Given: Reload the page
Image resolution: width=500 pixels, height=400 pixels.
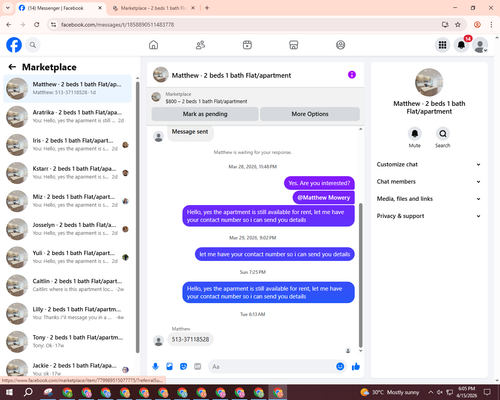Looking at the screenshot, I should pyautogui.click(x=37, y=25).
